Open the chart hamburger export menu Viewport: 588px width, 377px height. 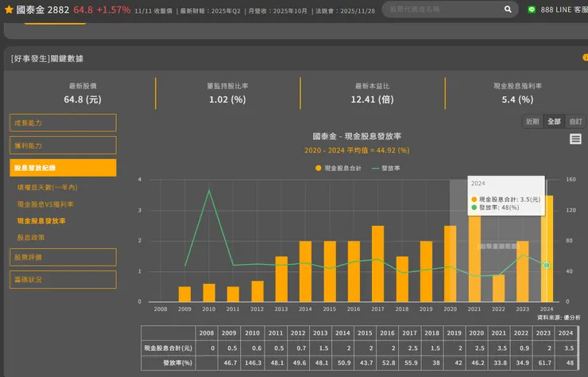tap(575, 139)
